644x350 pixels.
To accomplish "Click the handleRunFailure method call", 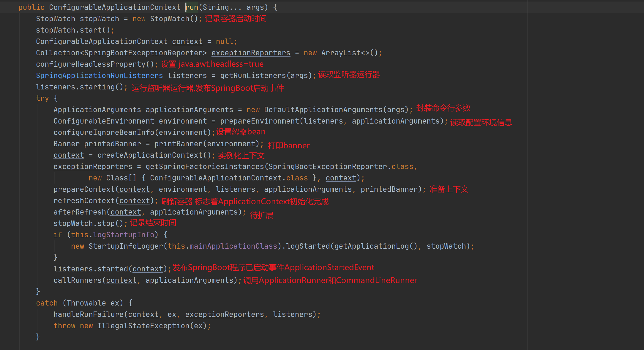I will point(88,314).
